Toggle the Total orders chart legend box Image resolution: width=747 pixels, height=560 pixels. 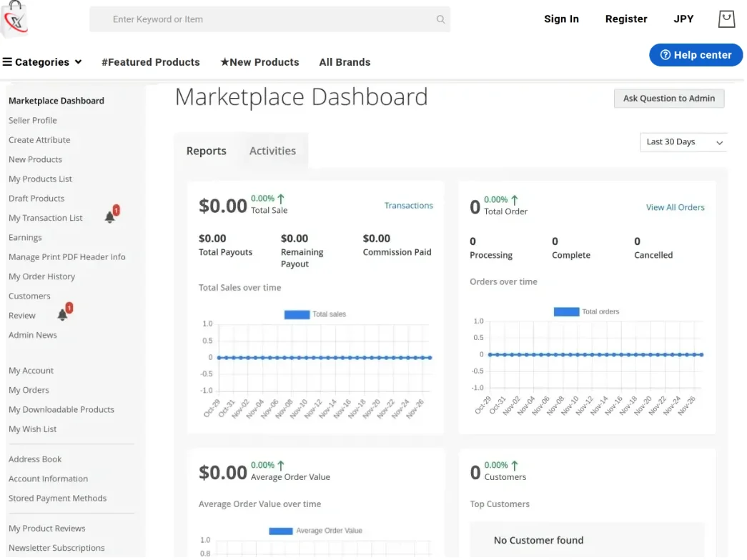click(x=566, y=311)
